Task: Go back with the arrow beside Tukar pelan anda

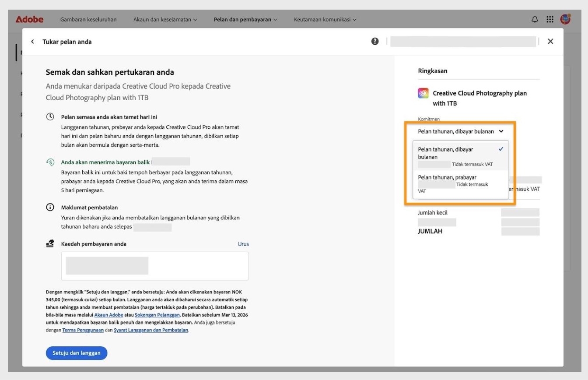Action: coord(32,42)
